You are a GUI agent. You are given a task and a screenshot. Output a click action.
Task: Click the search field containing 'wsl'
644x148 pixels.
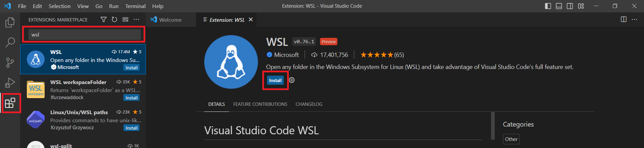(x=85, y=34)
